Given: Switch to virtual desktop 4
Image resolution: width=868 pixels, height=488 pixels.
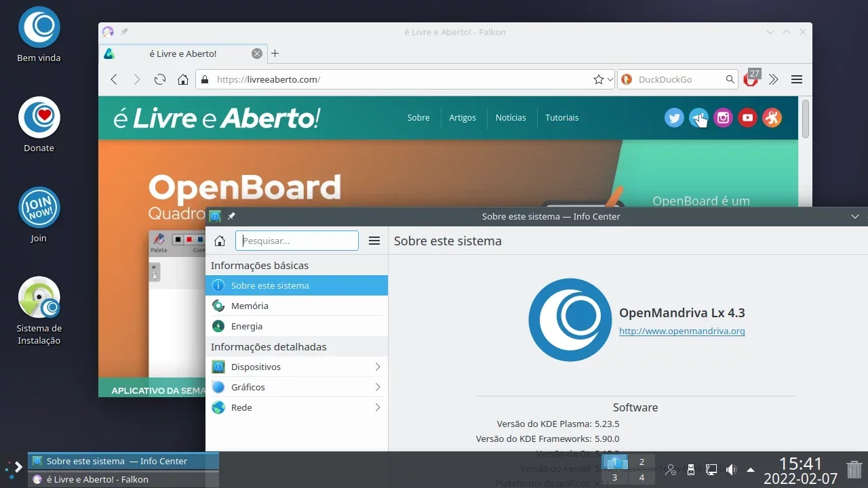Looking at the screenshot, I should 642,477.
